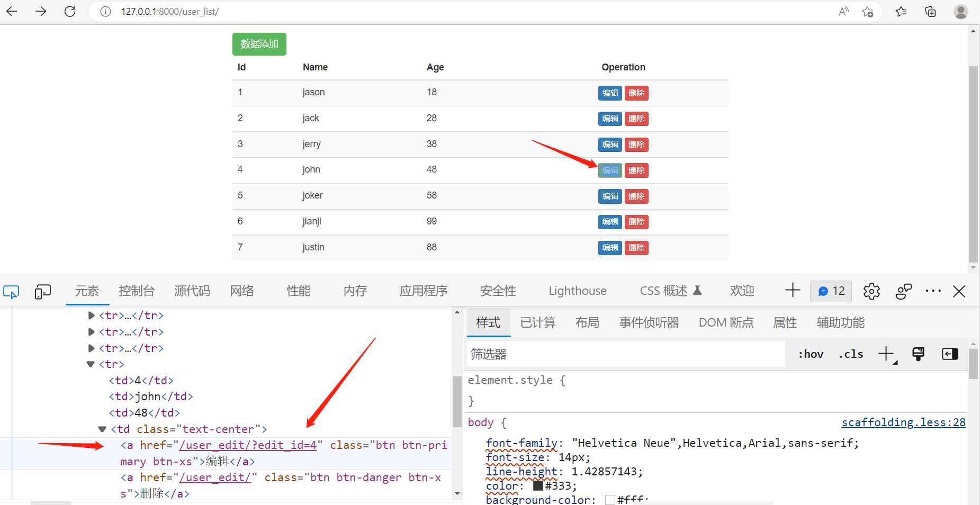This screenshot has height=505, width=980.
Task: Open the scaffolding.less:28 source link
Action: tap(903, 422)
